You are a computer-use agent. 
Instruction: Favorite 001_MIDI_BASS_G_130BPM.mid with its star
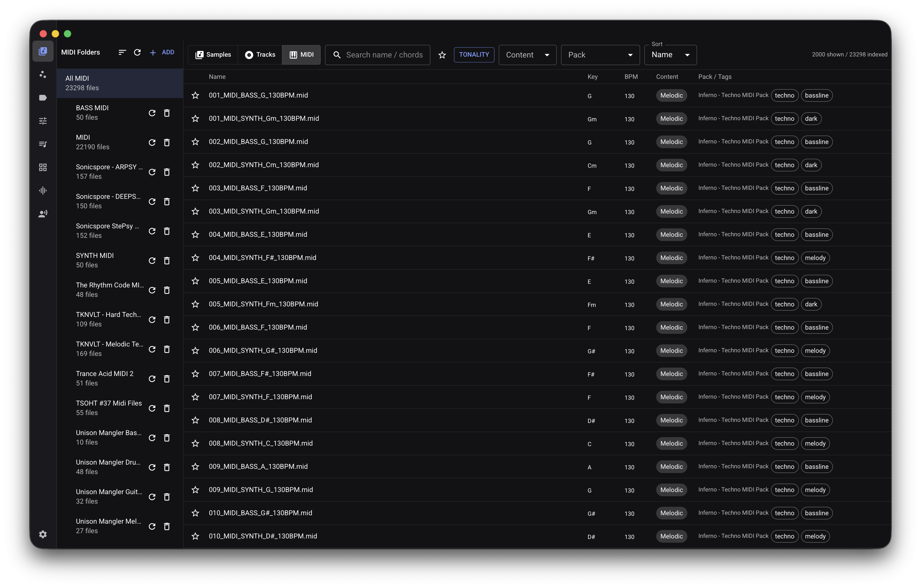click(x=195, y=95)
